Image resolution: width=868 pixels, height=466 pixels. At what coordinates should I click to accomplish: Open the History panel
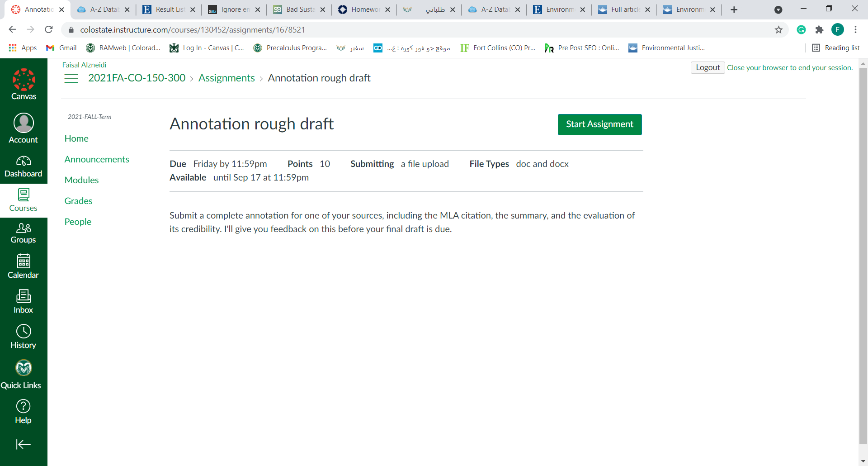[24, 337]
